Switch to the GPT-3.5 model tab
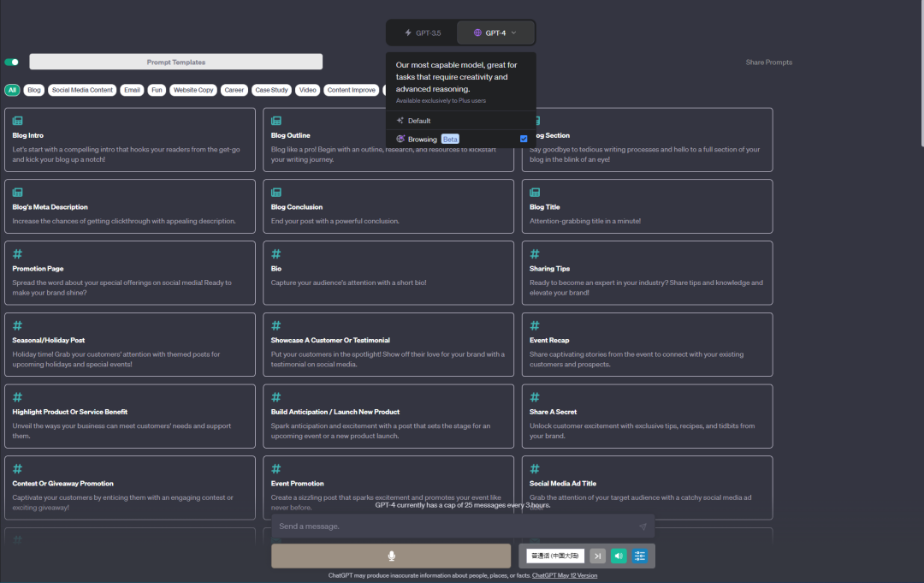Viewport: 924px width, 583px height. 423,33
